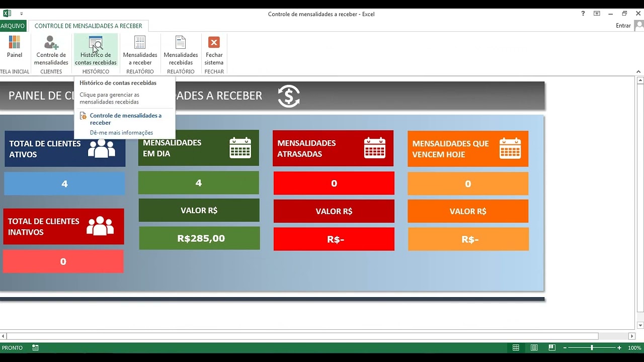Switch to Page Layout view
644x362 pixels.
534,347
